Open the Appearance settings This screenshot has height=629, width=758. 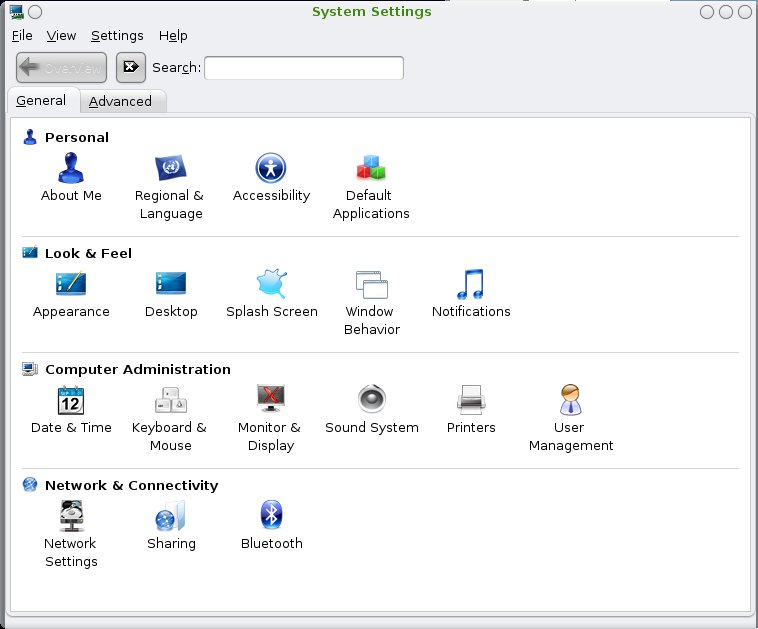pos(71,285)
